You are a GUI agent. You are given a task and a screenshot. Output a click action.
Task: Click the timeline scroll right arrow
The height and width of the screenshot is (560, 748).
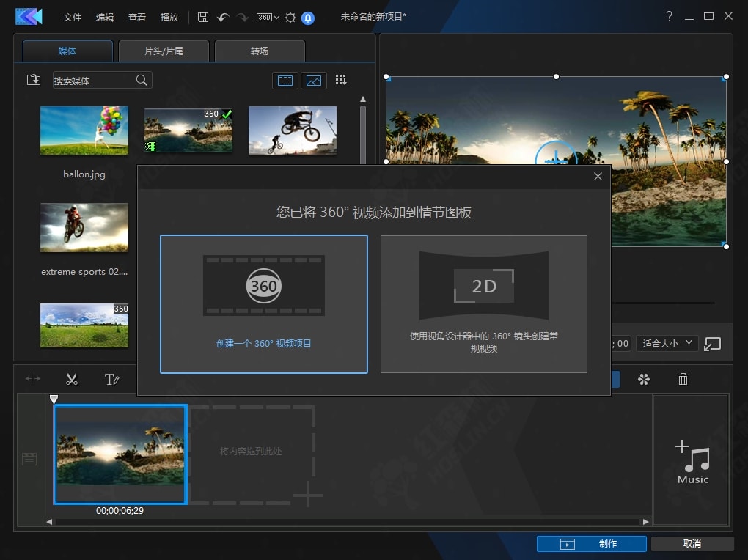pos(645,522)
